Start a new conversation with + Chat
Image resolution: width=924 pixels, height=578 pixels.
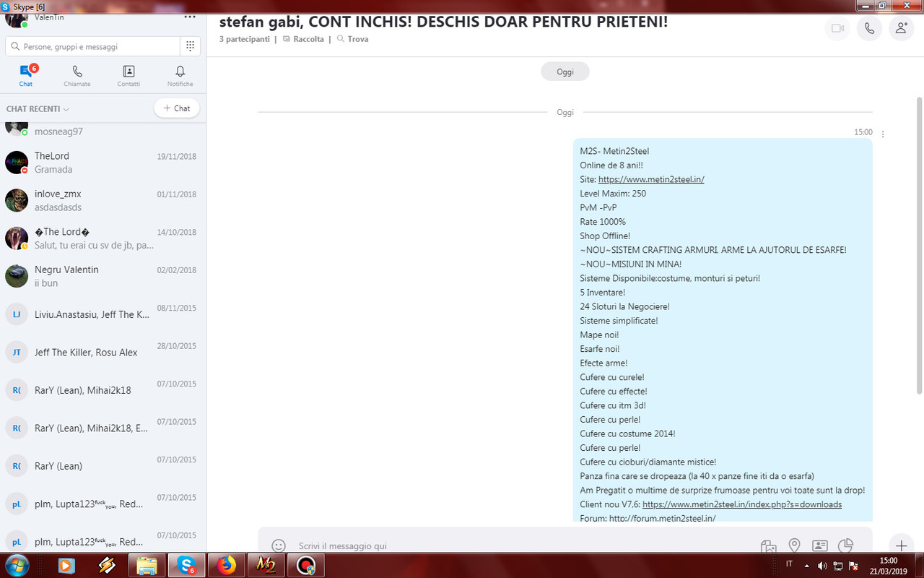pos(176,108)
